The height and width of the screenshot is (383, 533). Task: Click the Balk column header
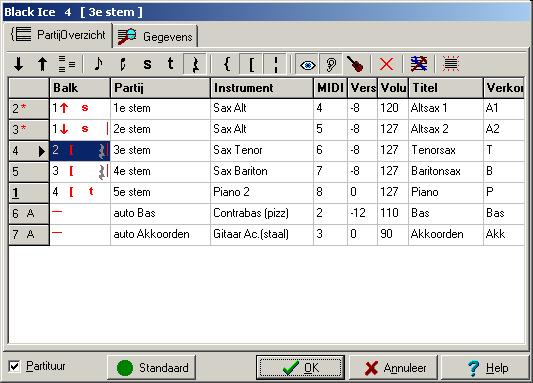point(80,88)
